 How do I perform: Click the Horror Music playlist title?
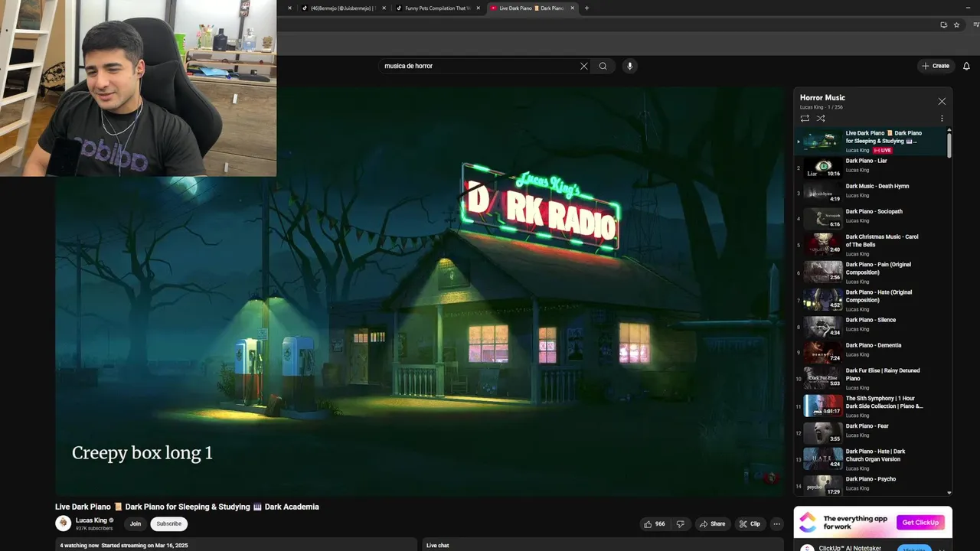(822, 97)
